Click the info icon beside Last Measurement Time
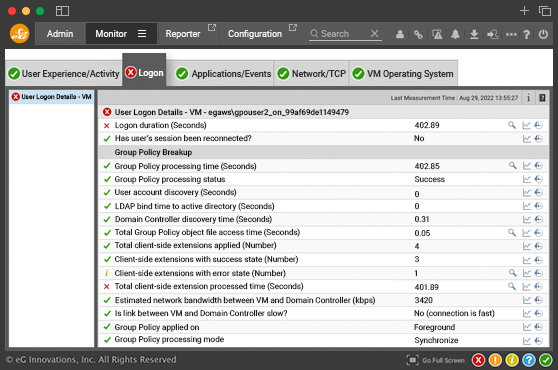Screen dimensions: 558x370 click(x=528, y=97)
